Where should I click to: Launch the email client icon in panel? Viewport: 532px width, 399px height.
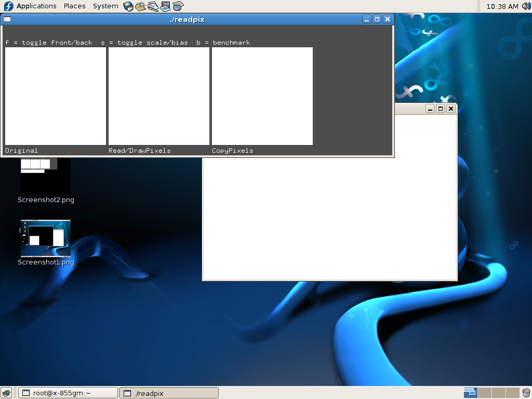point(140,6)
